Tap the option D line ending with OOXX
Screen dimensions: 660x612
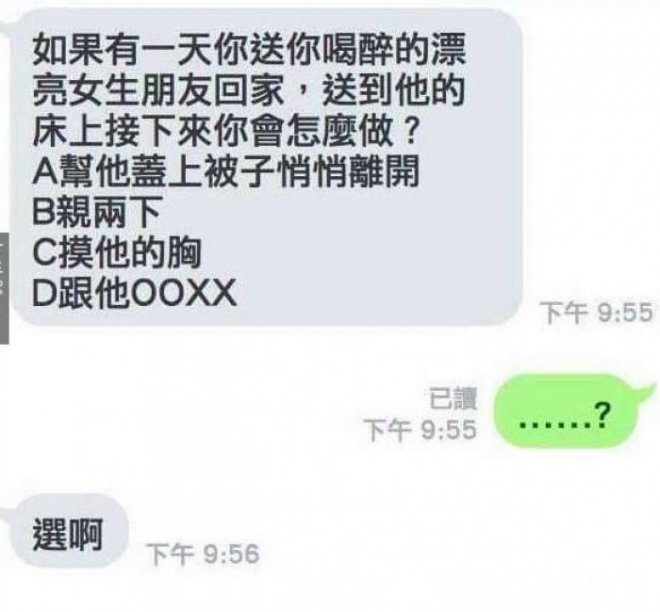[134, 293]
